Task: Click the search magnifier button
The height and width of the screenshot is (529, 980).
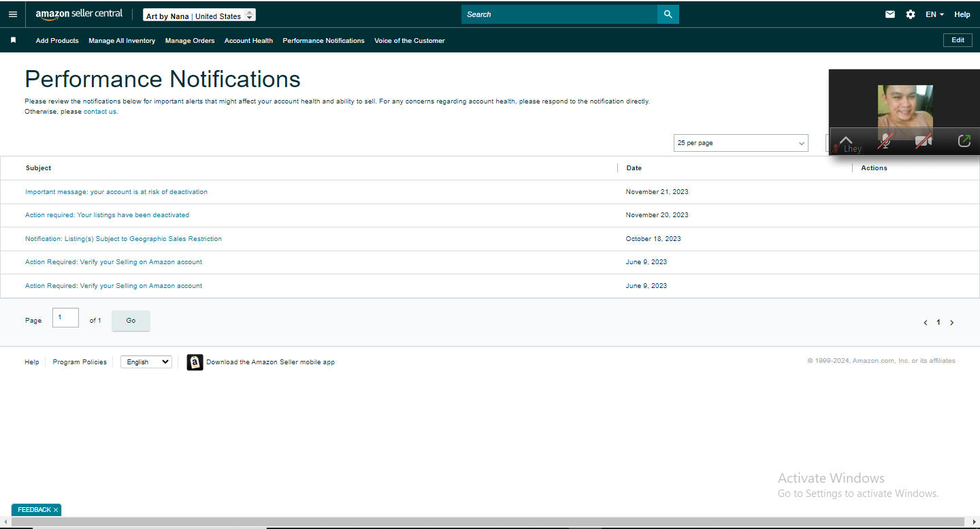Action: tap(668, 14)
